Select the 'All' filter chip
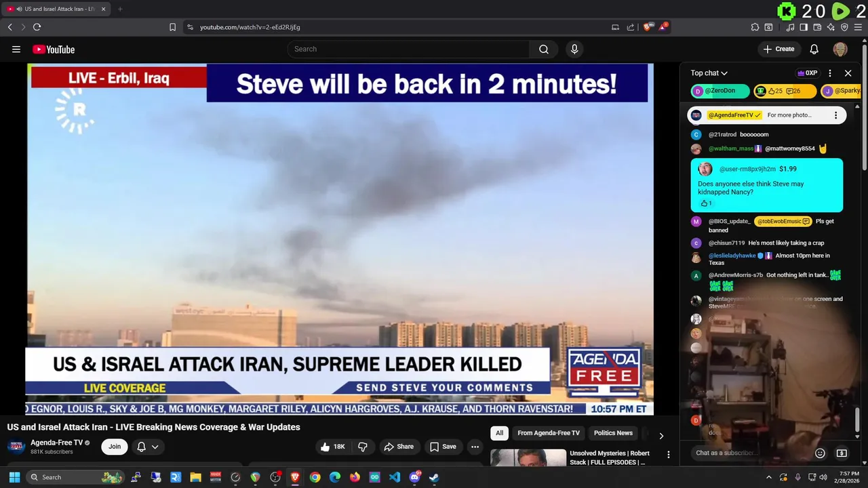The image size is (868, 488). point(499,433)
